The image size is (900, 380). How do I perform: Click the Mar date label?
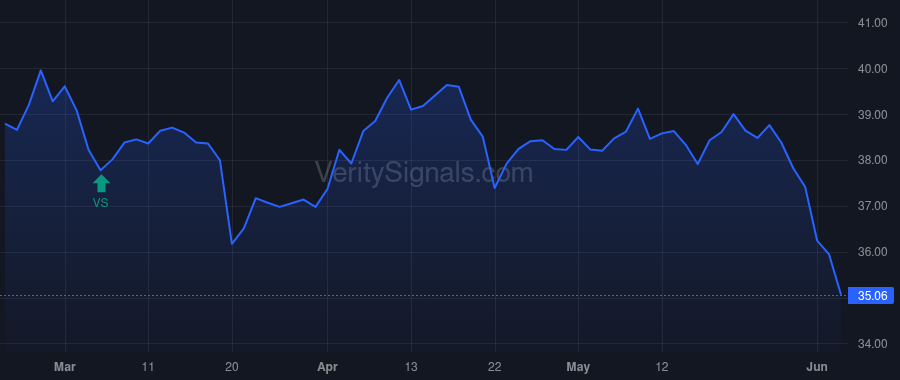pyautogui.click(x=65, y=367)
